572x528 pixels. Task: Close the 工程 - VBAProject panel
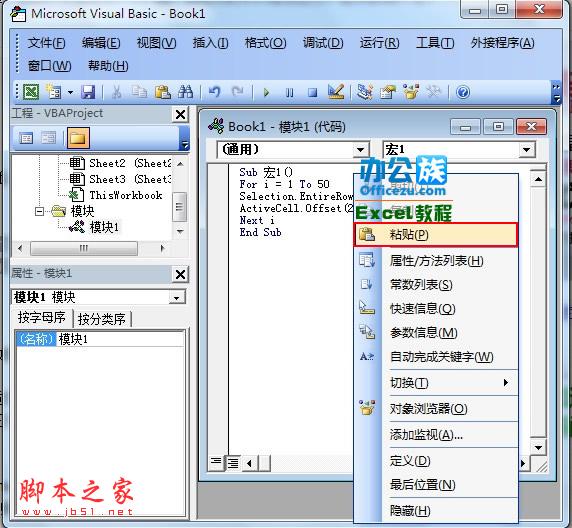[x=180, y=115]
